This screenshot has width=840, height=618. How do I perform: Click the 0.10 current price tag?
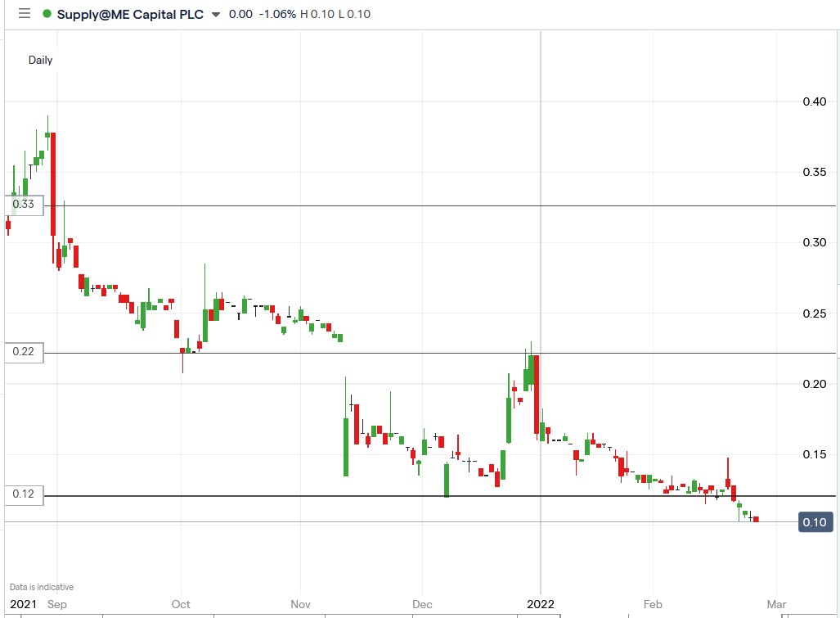coord(815,521)
